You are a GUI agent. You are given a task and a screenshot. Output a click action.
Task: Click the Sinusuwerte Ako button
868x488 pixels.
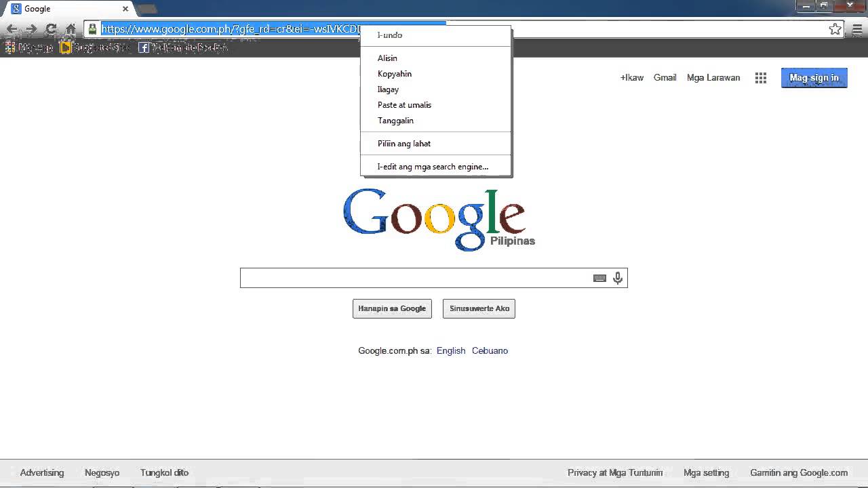479,308
